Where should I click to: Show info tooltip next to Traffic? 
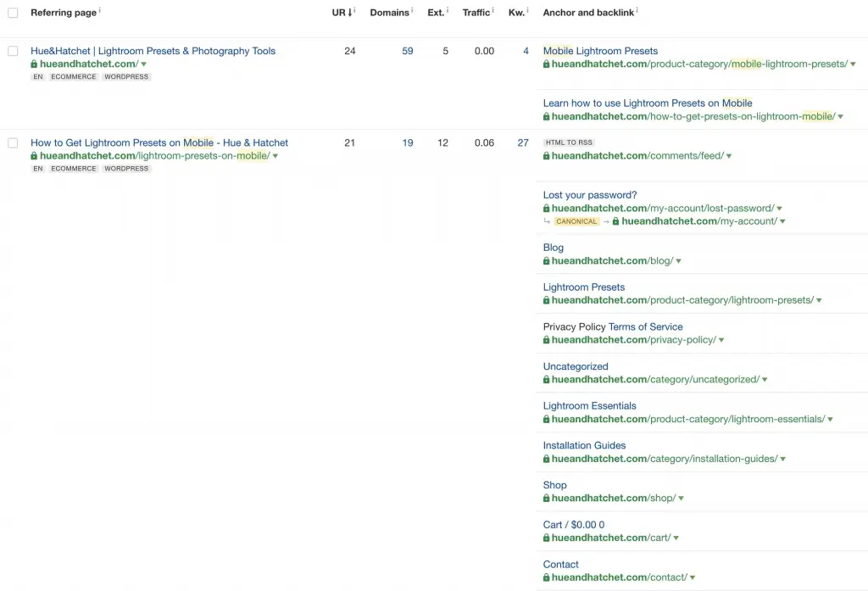492,10
